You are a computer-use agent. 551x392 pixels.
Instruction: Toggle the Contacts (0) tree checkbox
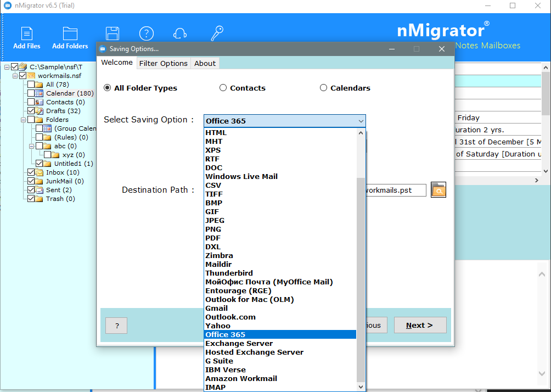coord(31,102)
